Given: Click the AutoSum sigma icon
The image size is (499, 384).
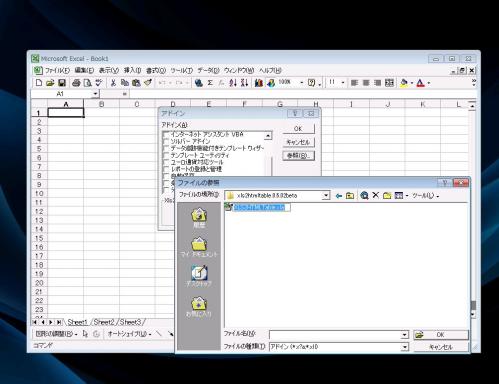Looking at the screenshot, I should 210,83.
